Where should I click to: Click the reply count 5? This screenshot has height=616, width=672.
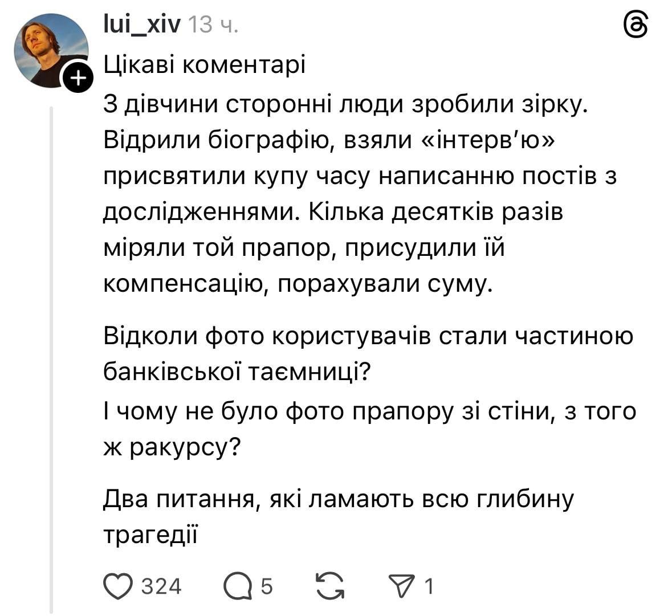(x=267, y=586)
